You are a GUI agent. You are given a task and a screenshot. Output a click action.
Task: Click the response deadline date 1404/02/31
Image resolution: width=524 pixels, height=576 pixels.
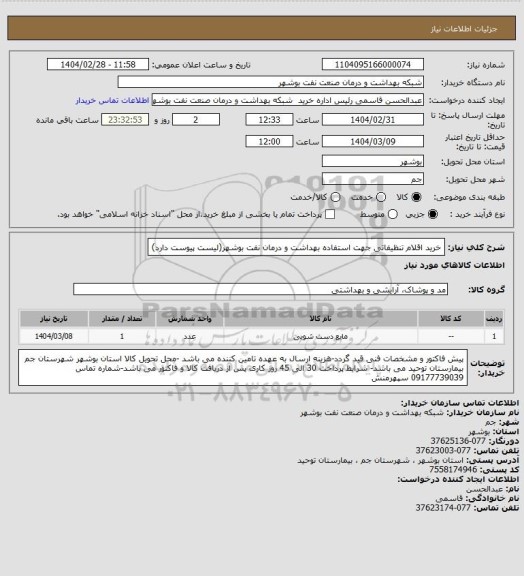(373, 120)
